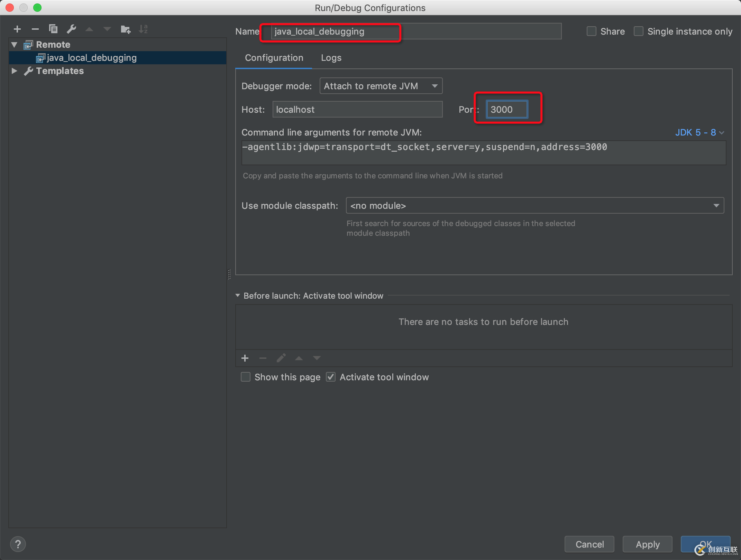Switch to the Logs tab

coord(331,58)
